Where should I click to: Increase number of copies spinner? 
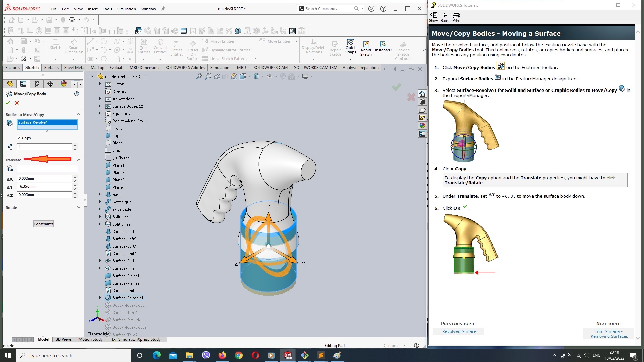[x=75, y=145]
